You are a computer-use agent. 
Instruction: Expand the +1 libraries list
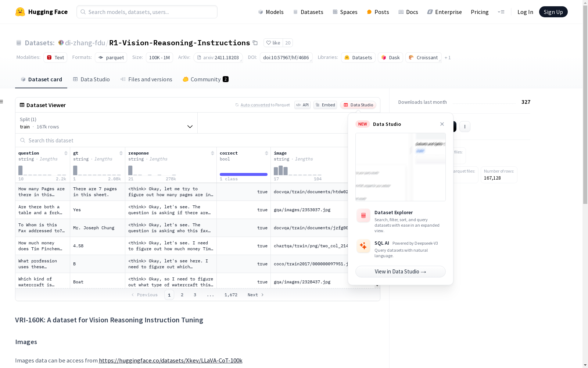448,58
